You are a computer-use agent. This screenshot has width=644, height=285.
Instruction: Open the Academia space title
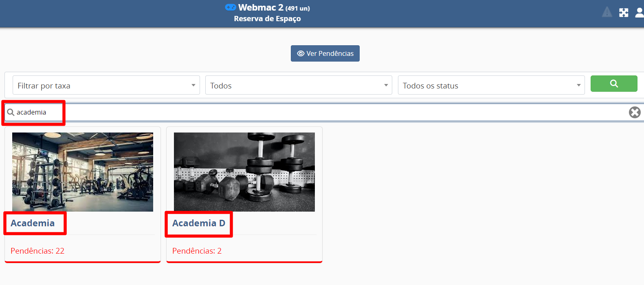tap(33, 223)
